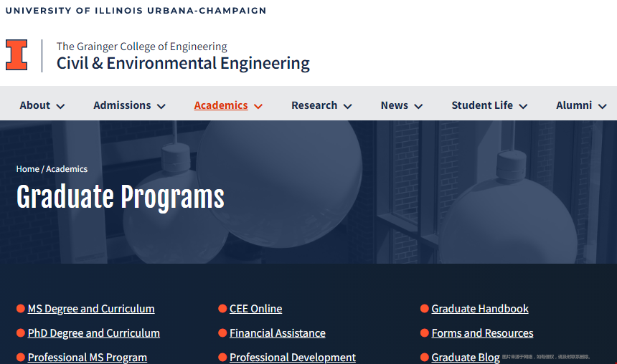
Task: Open the Graduate Blog link
Action: (x=466, y=358)
